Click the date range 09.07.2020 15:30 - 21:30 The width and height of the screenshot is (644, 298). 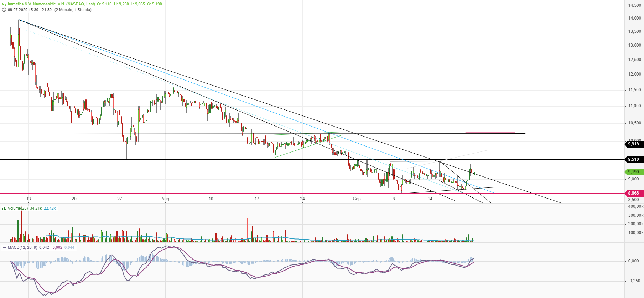point(30,10)
